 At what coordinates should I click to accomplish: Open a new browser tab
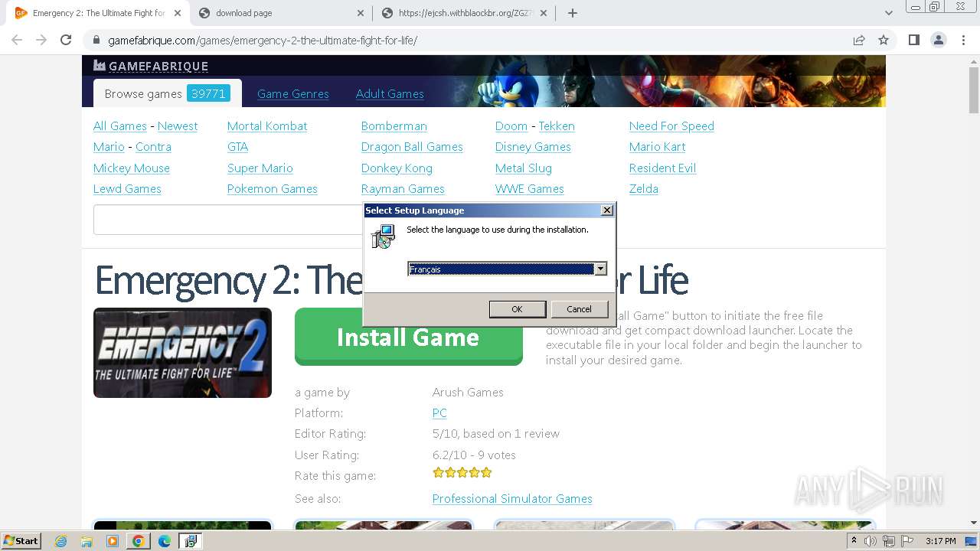point(573,13)
